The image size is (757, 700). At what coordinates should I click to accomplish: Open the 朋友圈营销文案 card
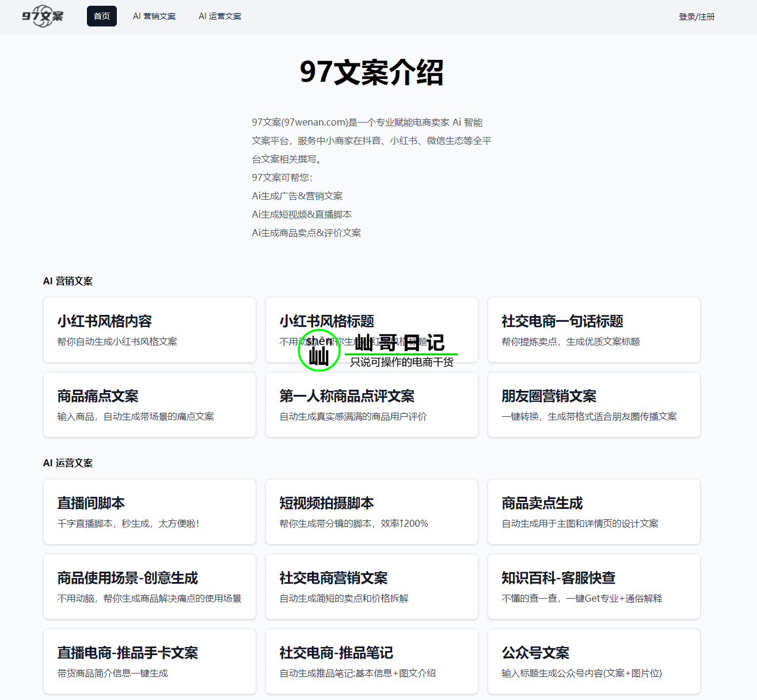tap(594, 405)
